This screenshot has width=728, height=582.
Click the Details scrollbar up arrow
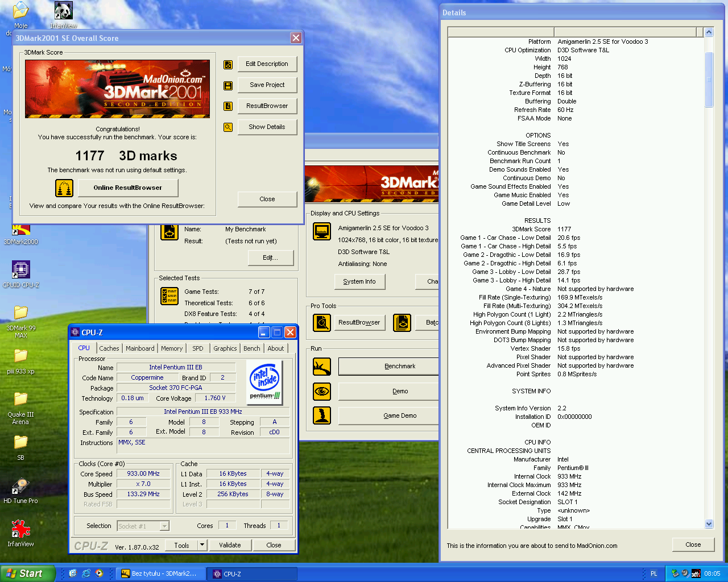click(709, 32)
